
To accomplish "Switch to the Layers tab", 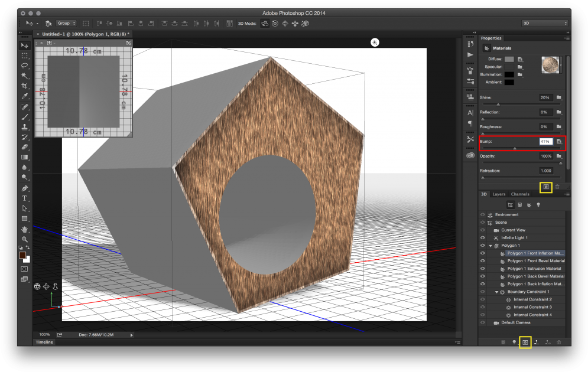I will tap(499, 194).
